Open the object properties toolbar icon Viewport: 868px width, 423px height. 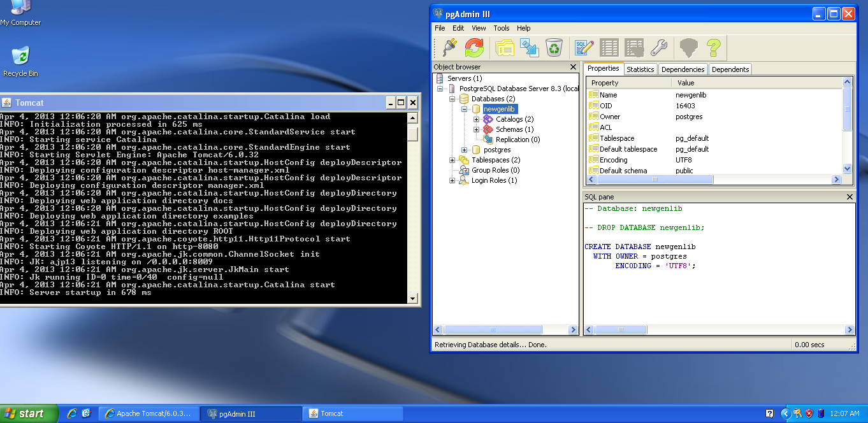coord(505,48)
